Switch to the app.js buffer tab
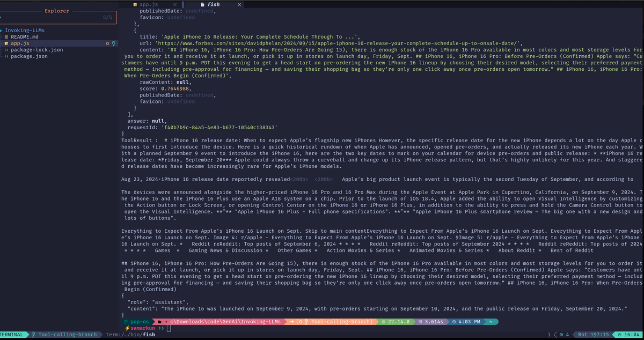The height and width of the screenshot is (340, 644). click(x=152, y=4)
